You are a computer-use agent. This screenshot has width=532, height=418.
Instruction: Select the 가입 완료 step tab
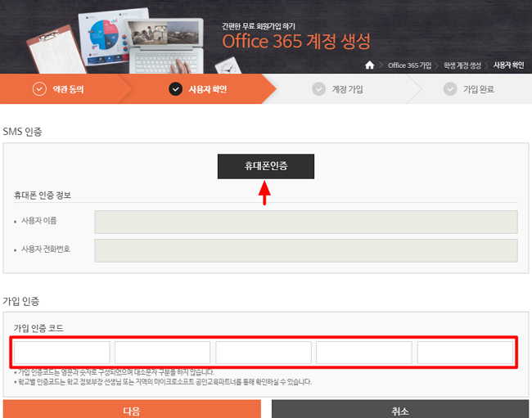click(x=470, y=89)
